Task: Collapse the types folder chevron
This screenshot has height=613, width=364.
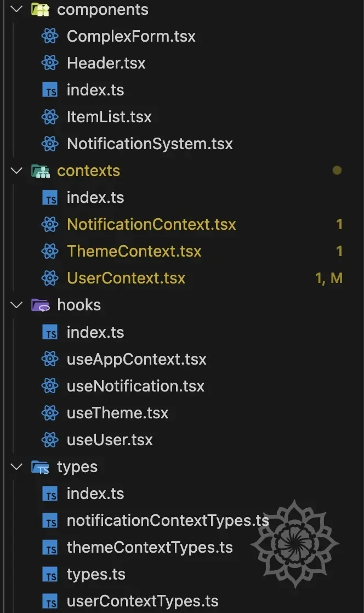Action: tap(17, 467)
